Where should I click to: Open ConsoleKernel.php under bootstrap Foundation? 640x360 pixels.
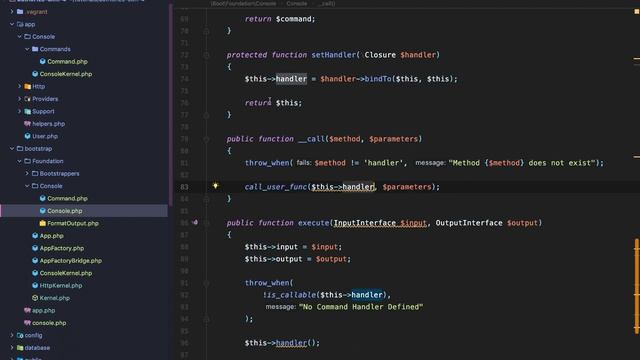(65, 273)
